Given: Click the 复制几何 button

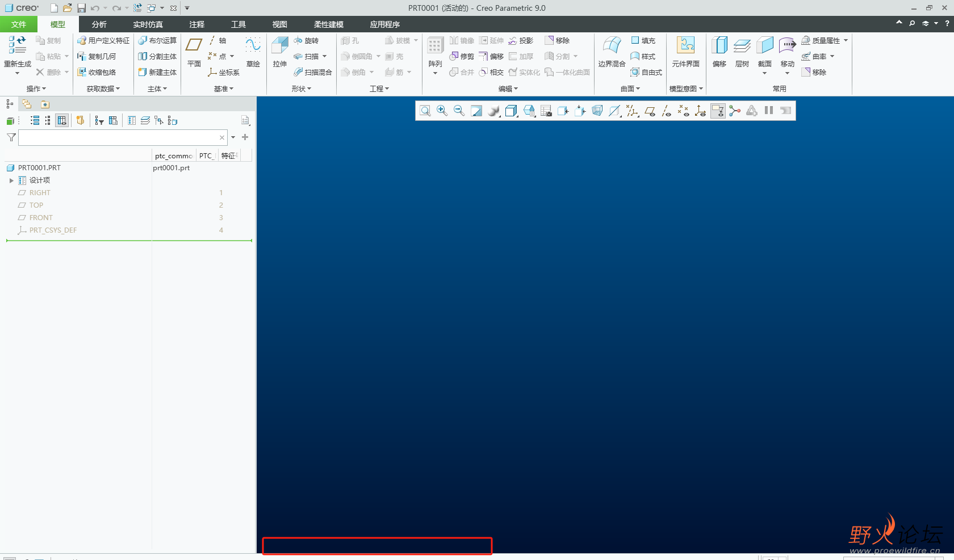Looking at the screenshot, I should click(x=97, y=57).
